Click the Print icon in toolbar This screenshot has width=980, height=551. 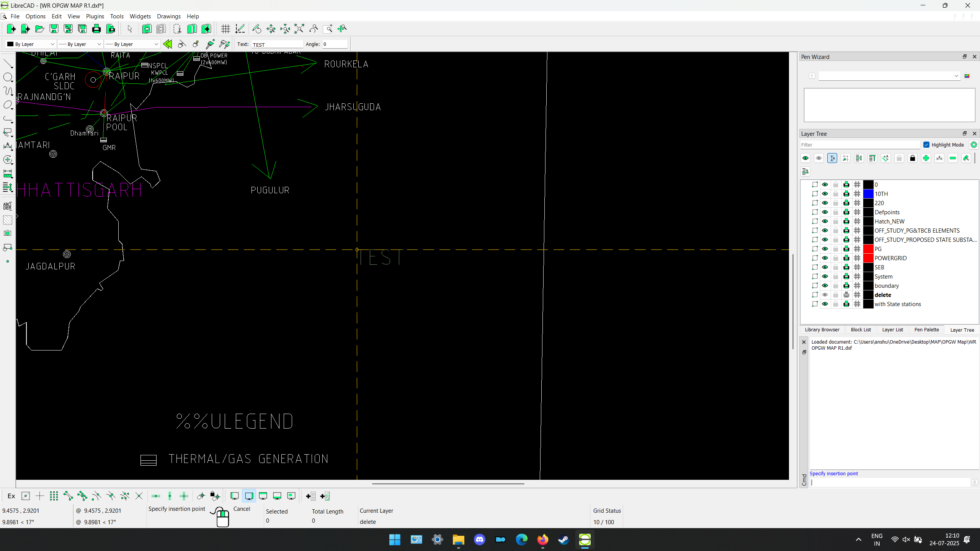96,29
